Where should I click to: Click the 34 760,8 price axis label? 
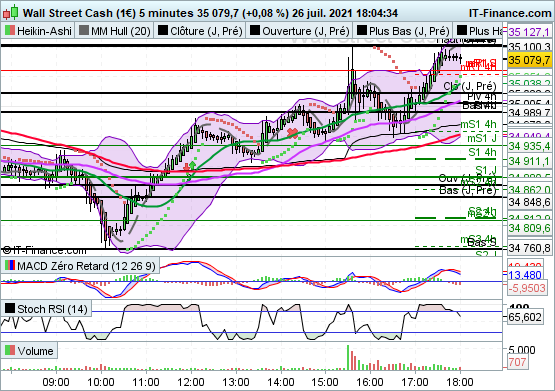(x=529, y=248)
